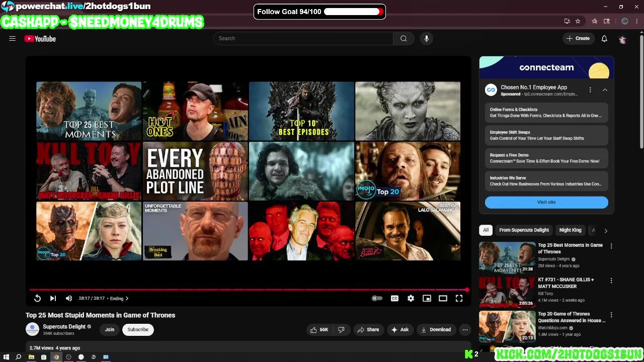
Task: Start voice search with the microphone icon
Action: pos(426,39)
